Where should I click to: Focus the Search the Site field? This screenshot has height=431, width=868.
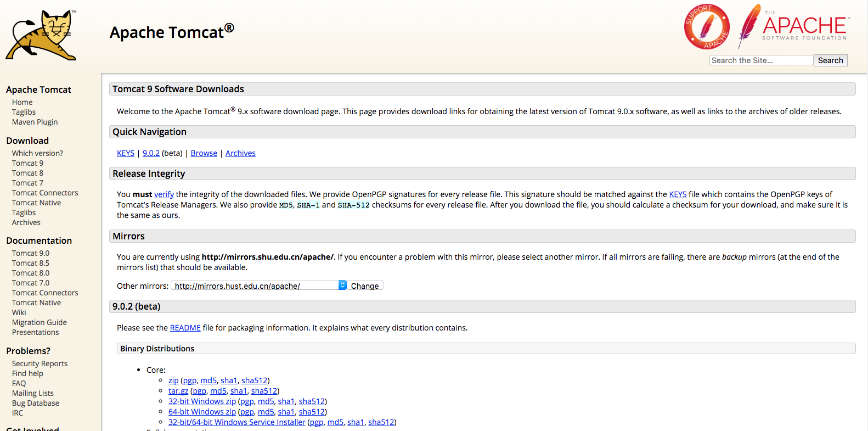click(761, 60)
